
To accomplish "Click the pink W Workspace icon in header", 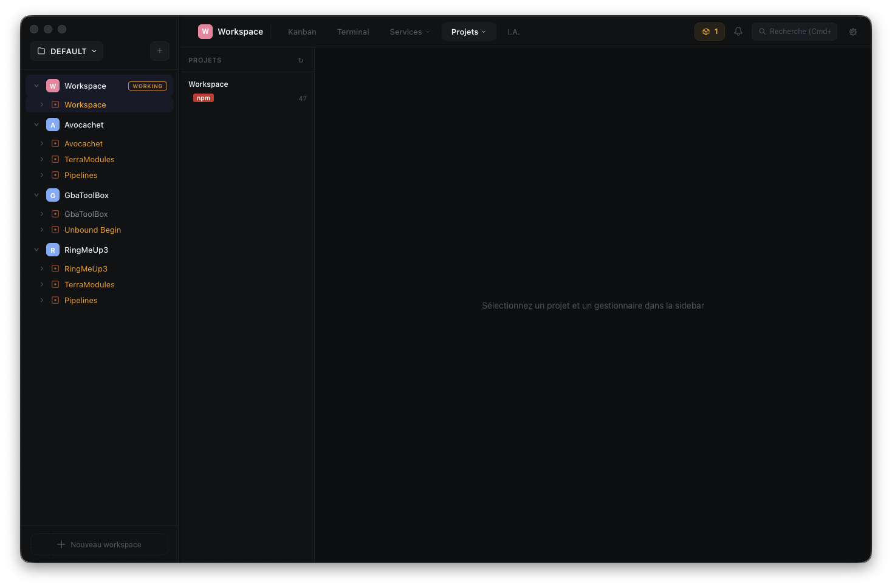I will (x=205, y=31).
